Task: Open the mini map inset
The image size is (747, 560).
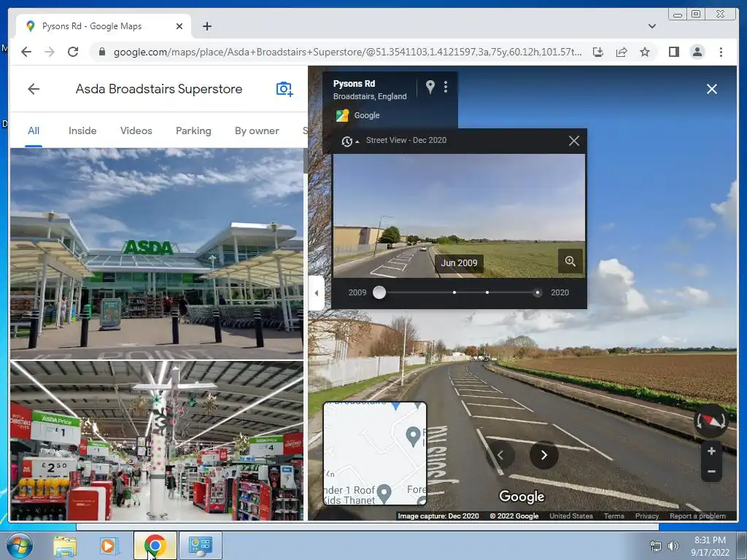Action: pyautogui.click(x=375, y=454)
